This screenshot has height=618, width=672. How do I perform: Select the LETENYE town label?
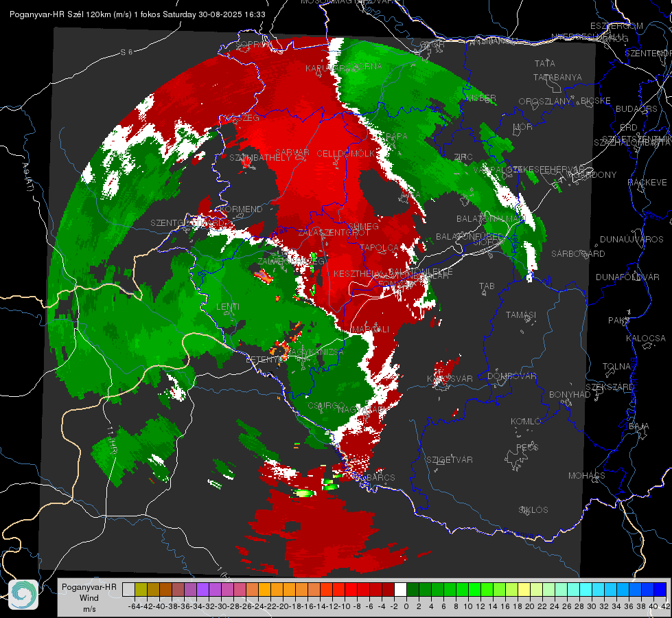tap(265, 360)
